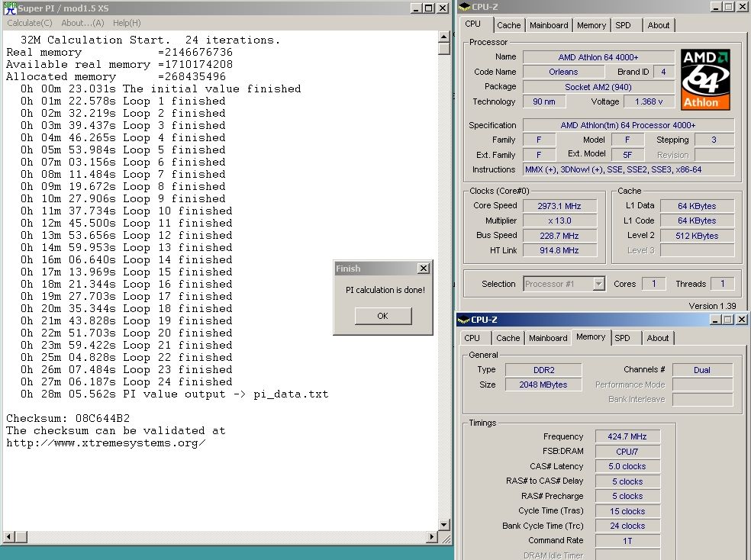Click the Command Rate value 1T

[627, 541]
